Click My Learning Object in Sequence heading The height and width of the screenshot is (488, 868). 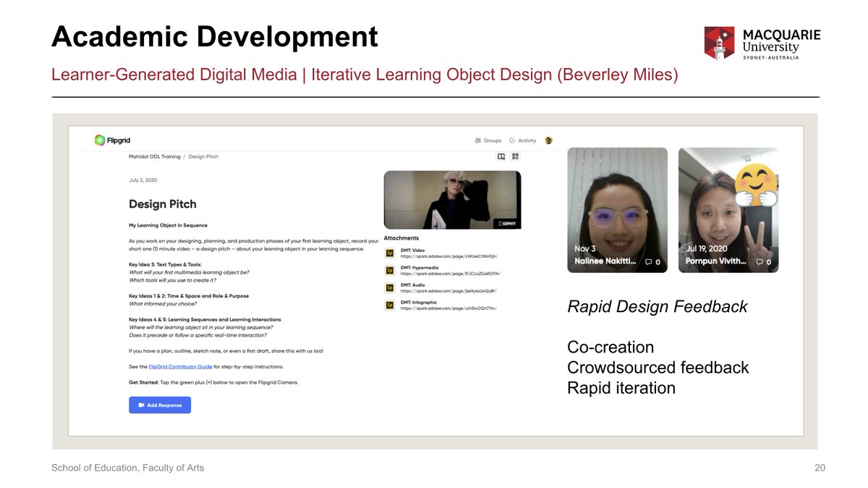168,225
